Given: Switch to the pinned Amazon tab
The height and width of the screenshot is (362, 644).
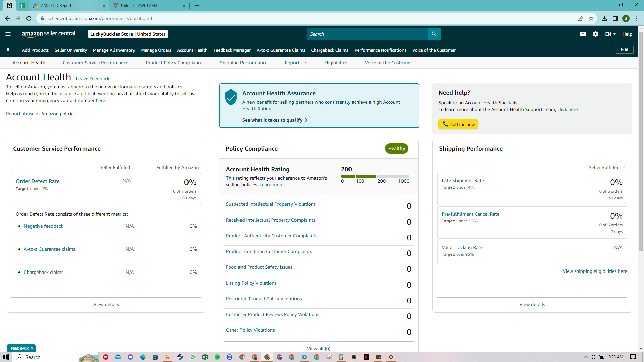Looking at the screenshot, I should (9, 6).
